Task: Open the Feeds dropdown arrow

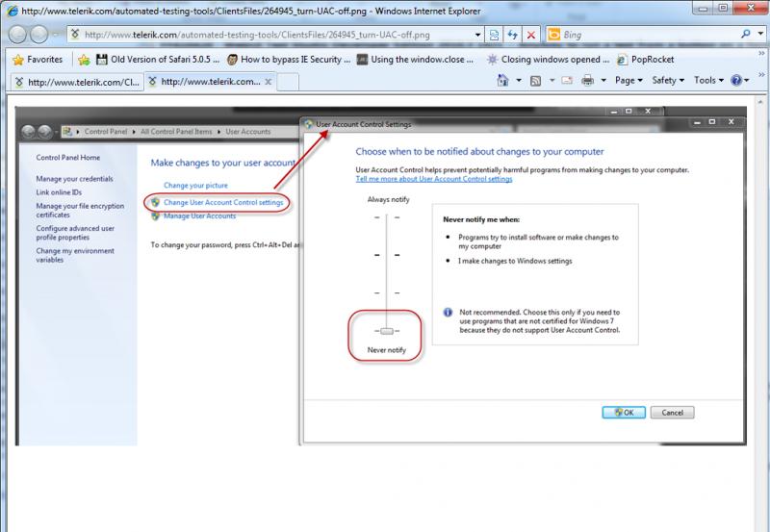Action: [x=552, y=80]
